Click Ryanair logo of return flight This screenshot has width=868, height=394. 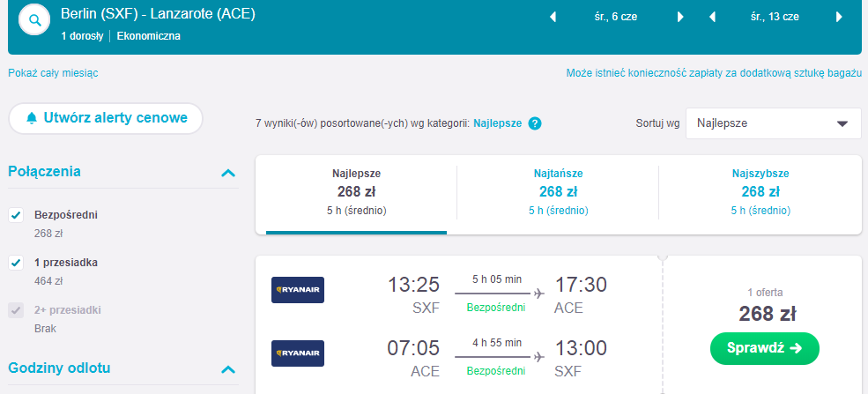coord(298,353)
